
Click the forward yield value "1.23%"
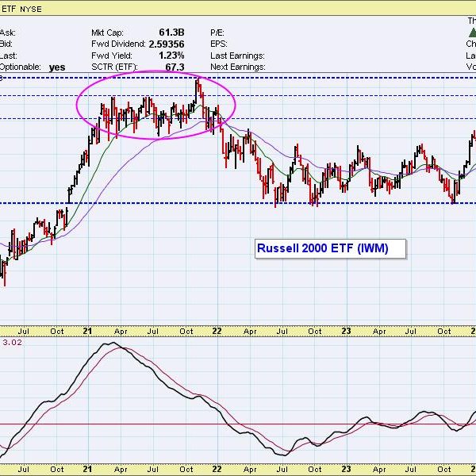pyautogui.click(x=171, y=56)
